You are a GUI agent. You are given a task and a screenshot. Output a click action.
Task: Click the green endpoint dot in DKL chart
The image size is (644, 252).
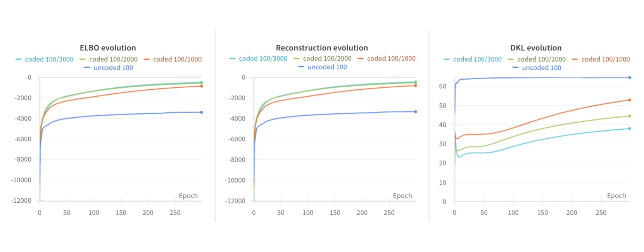(630, 116)
